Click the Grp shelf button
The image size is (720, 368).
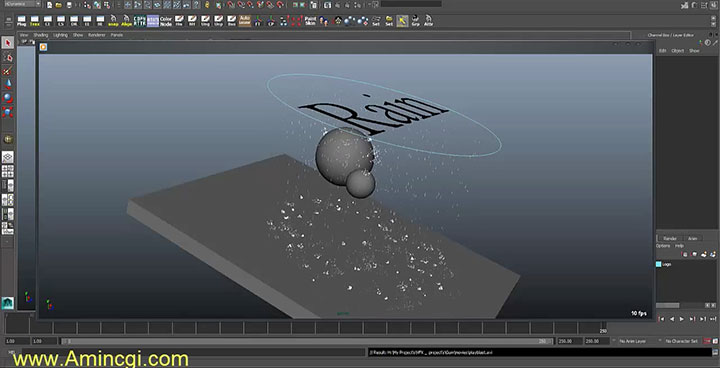[416, 21]
